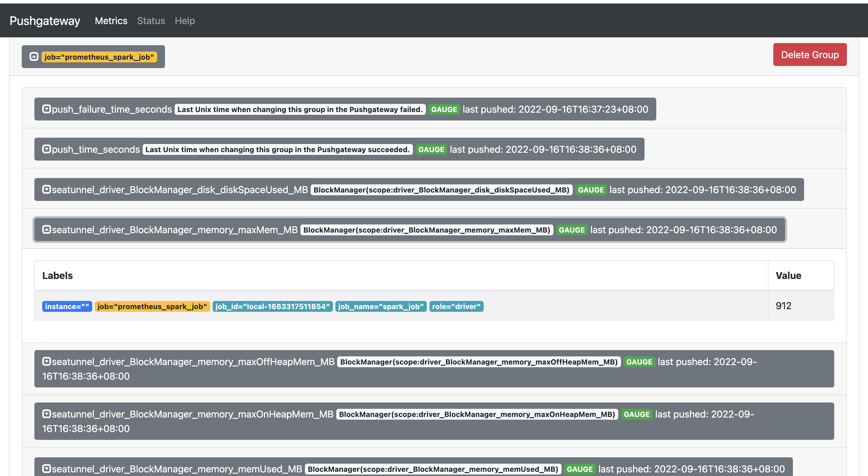Open the Help page
Screen dimensions: 868x476
pyautogui.click(x=185, y=20)
